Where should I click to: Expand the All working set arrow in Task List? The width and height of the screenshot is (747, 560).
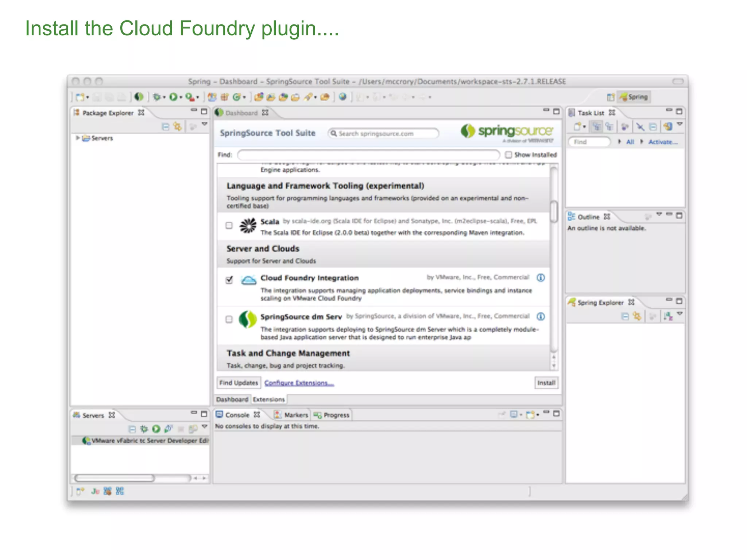(619, 141)
